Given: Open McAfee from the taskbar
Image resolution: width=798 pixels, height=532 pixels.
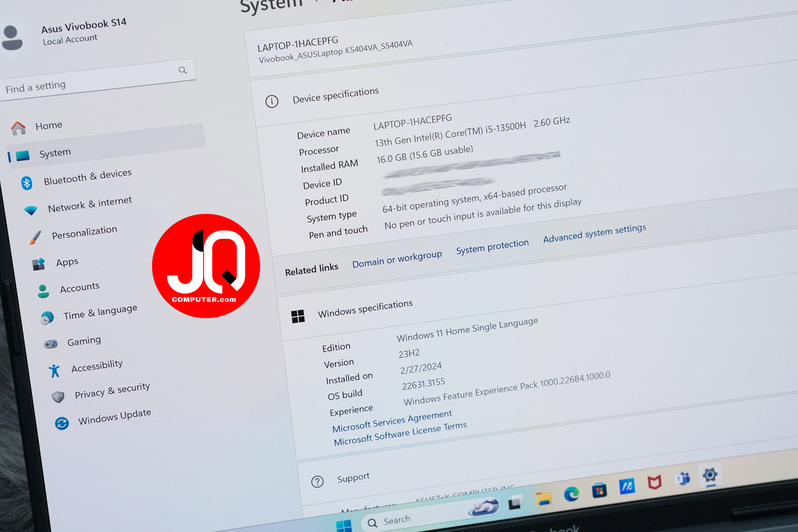Looking at the screenshot, I should (x=655, y=482).
